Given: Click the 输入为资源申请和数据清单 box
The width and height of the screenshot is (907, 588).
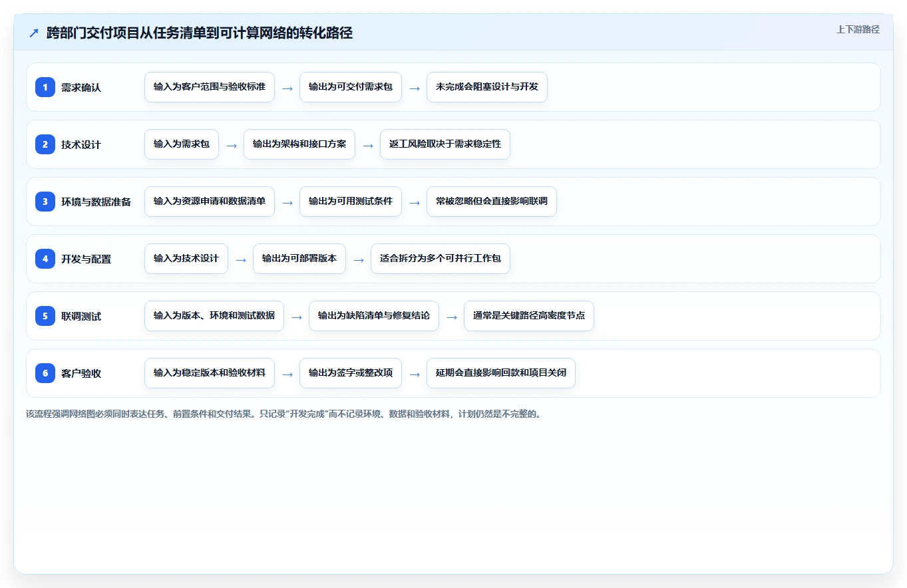Looking at the screenshot, I should click(x=210, y=202).
